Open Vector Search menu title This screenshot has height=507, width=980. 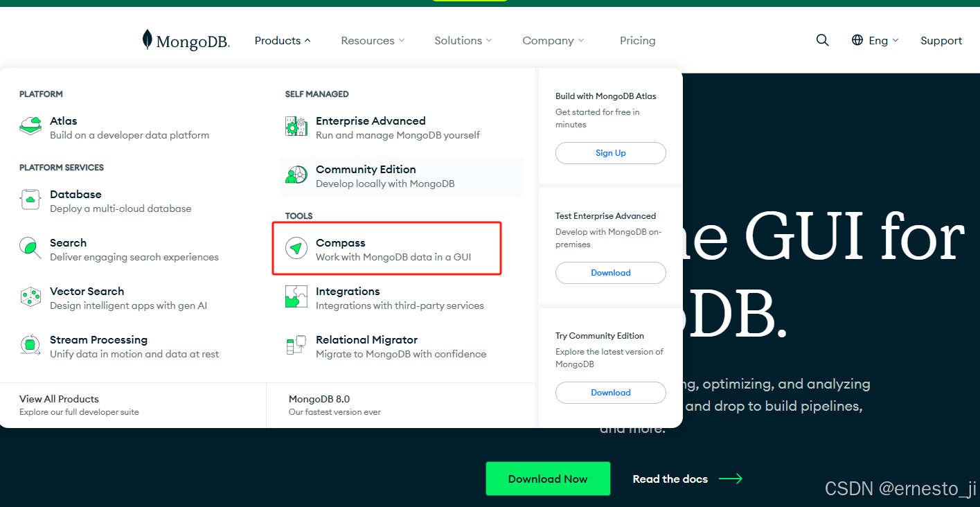[x=87, y=291]
